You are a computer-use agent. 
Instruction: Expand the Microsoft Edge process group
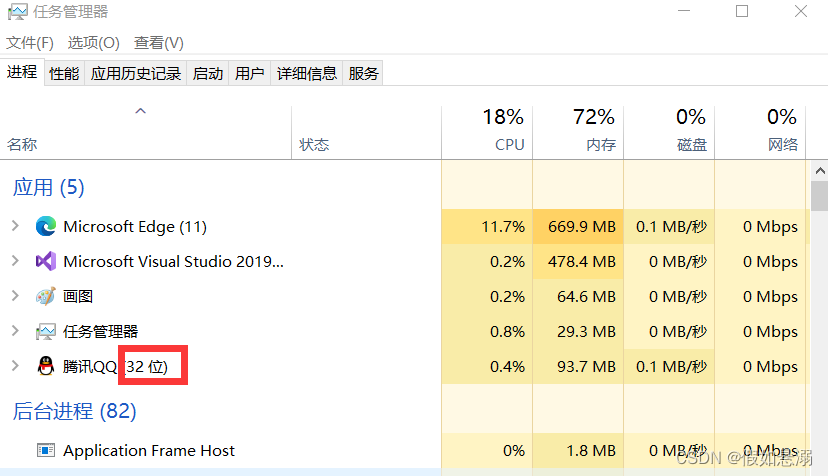[15, 226]
